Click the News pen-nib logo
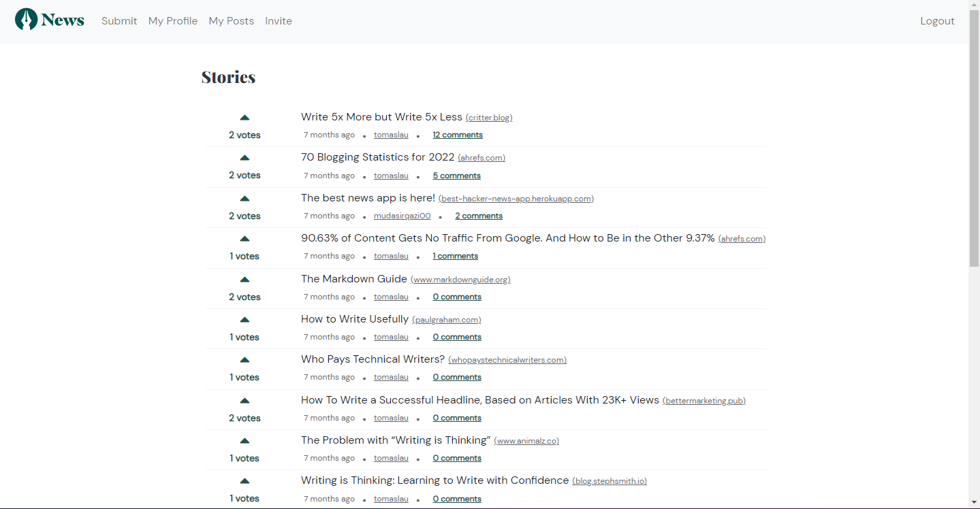Viewport: 980px width, 509px height. pyautogui.click(x=50, y=20)
